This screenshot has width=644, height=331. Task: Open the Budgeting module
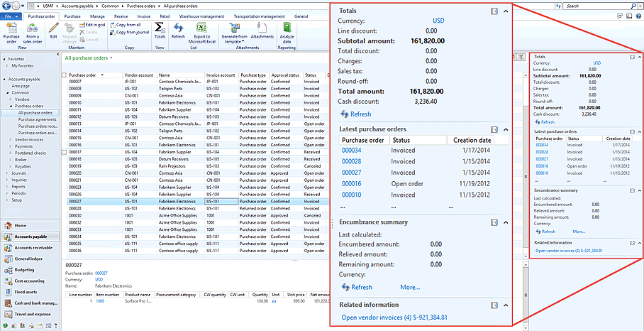tap(30, 270)
